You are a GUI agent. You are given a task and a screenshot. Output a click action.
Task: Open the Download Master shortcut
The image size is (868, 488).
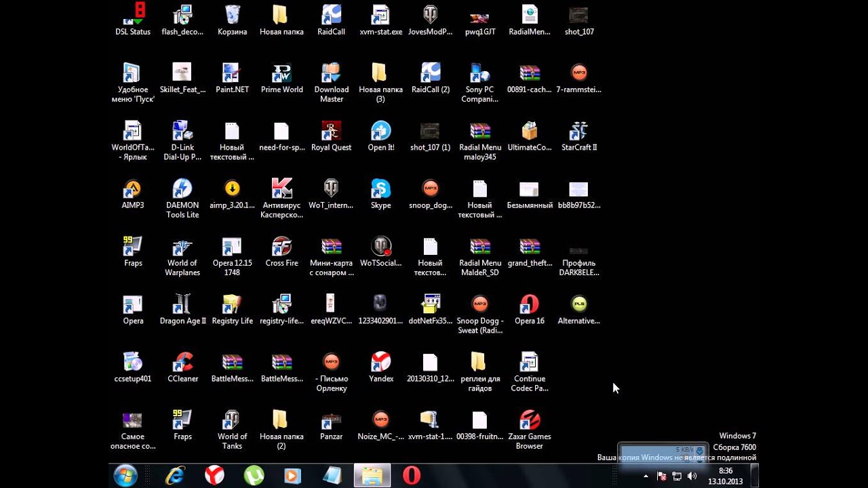331,83
